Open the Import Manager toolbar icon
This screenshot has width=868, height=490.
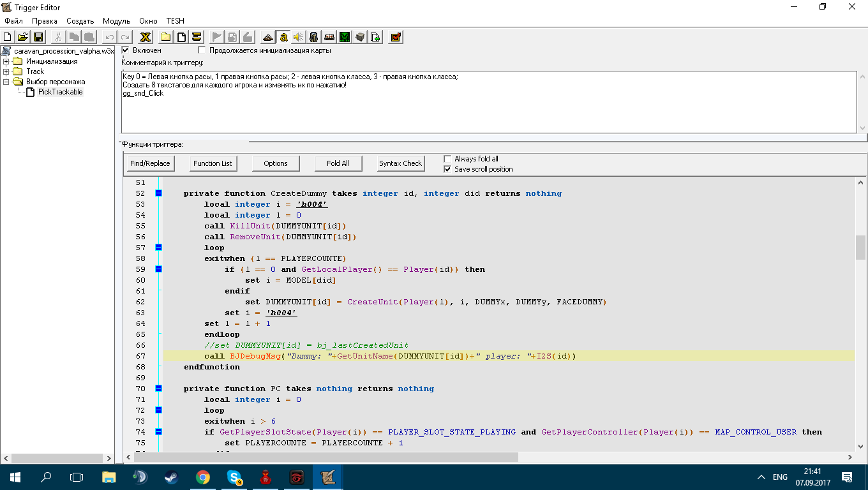tap(375, 37)
